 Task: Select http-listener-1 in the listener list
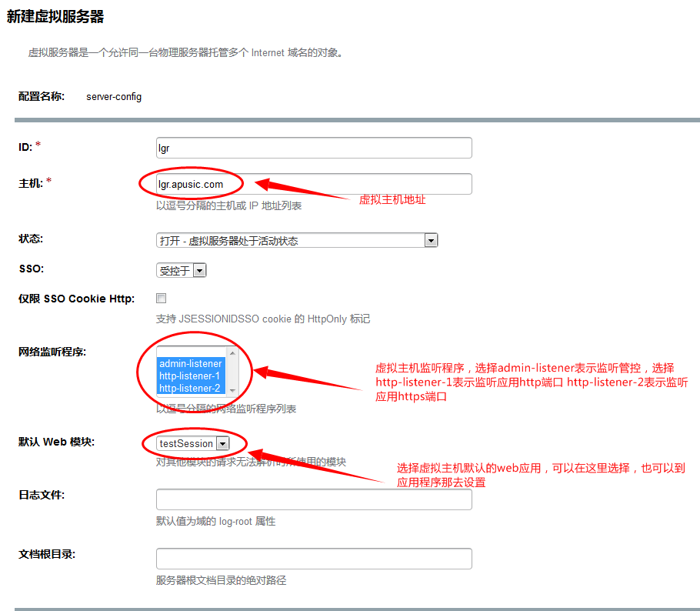(190, 376)
